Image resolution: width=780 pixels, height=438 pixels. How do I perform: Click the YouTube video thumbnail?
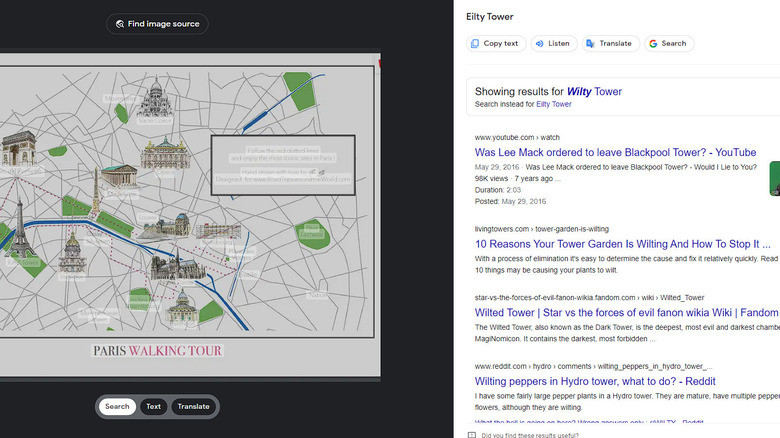tap(774, 178)
